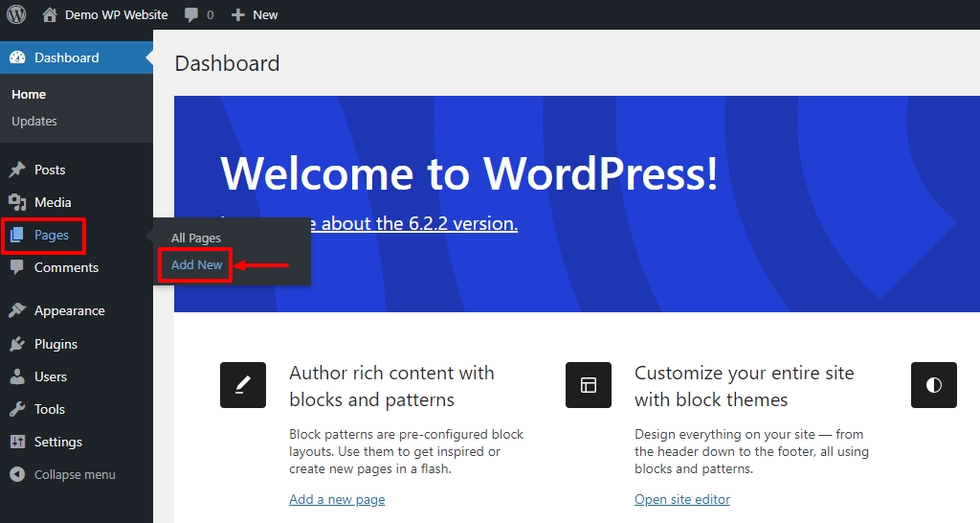Click Collapse menu text
Viewport: 980px width, 523px height.
click(75, 474)
